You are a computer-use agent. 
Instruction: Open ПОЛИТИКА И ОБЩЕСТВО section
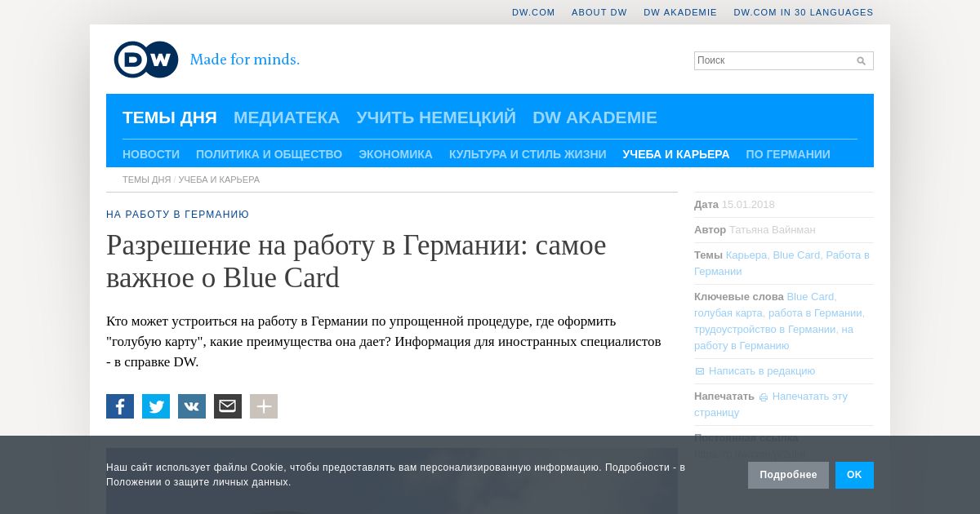click(269, 154)
